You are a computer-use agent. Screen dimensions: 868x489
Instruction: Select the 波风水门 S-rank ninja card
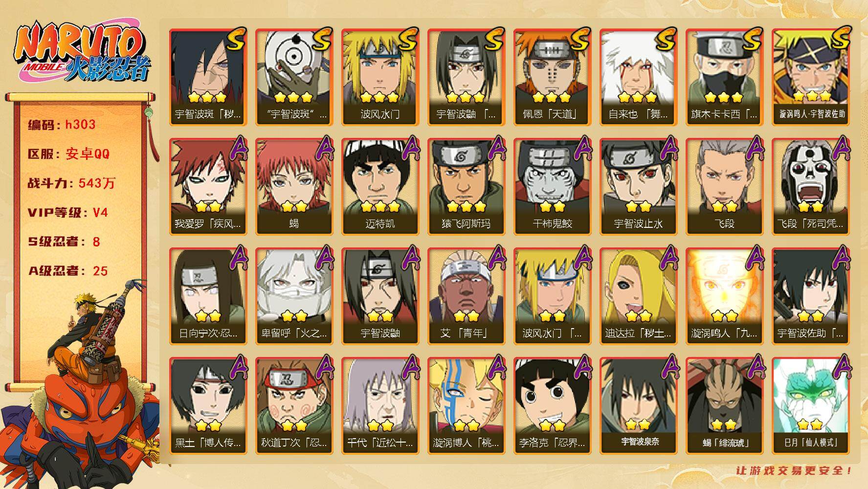point(380,77)
